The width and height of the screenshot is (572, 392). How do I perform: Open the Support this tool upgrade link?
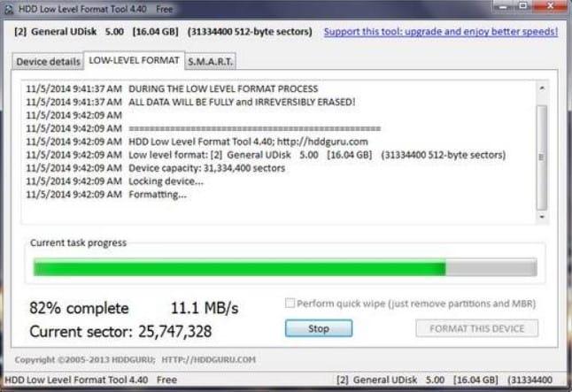tap(440, 32)
